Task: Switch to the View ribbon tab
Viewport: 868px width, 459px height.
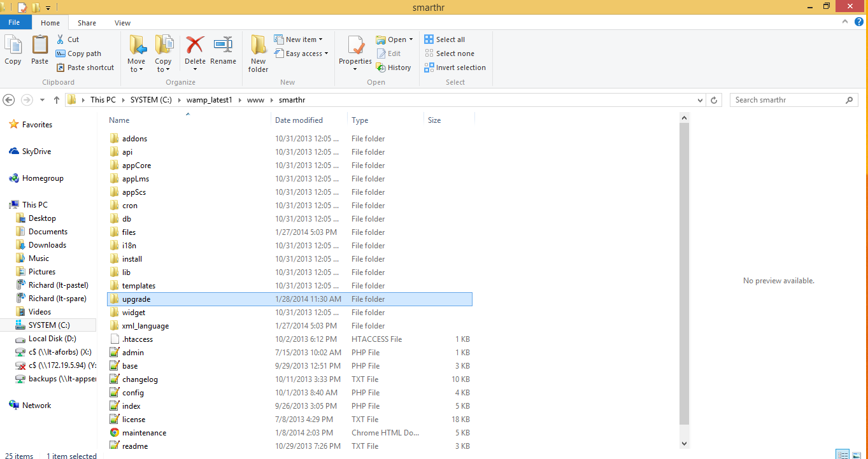Action: 122,23
